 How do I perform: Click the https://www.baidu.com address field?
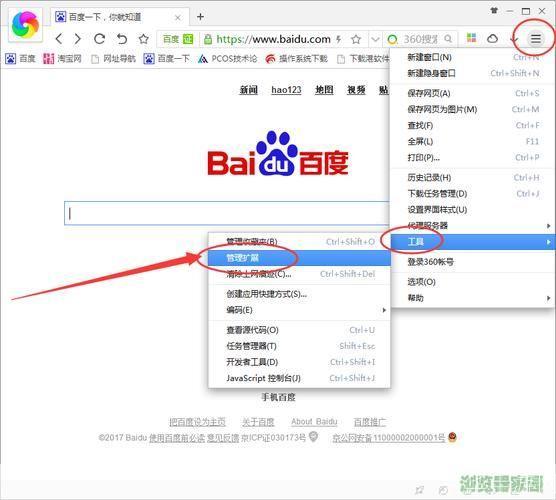click(x=273, y=39)
